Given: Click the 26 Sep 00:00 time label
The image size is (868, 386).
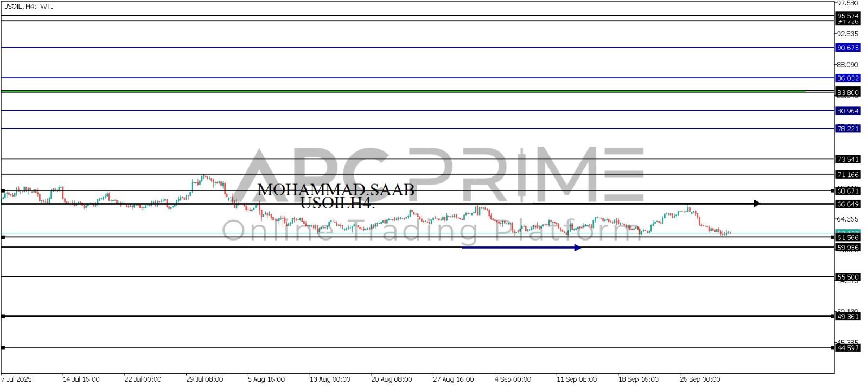Looking at the screenshot, I should [700, 379].
